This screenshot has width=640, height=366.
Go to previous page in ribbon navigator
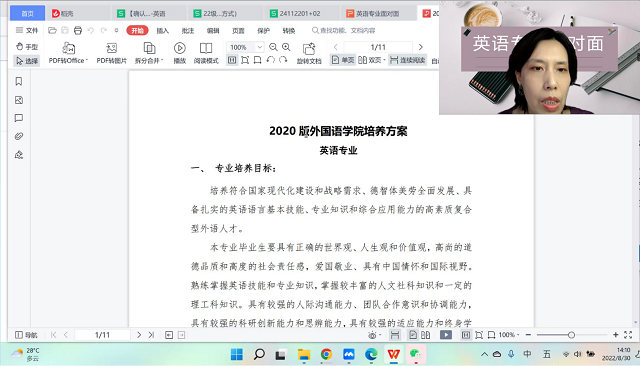click(336, 47)
